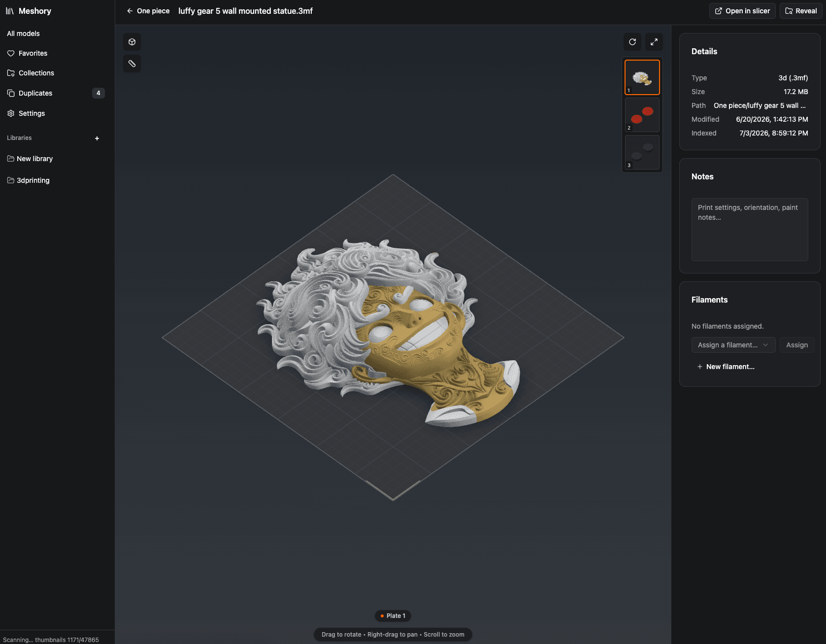Click the size value 17.2 MB
Viewport: 826px width, 644px height.
tap(796, 92)
